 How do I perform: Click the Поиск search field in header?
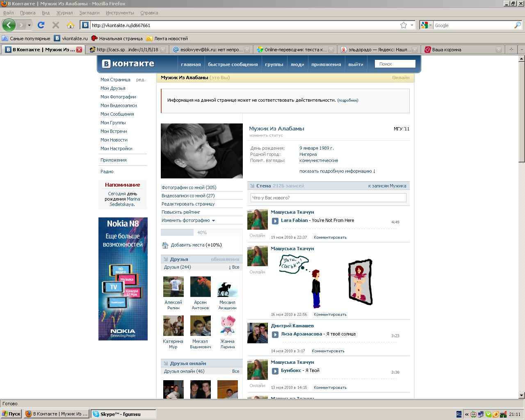(x=395, y=64)
